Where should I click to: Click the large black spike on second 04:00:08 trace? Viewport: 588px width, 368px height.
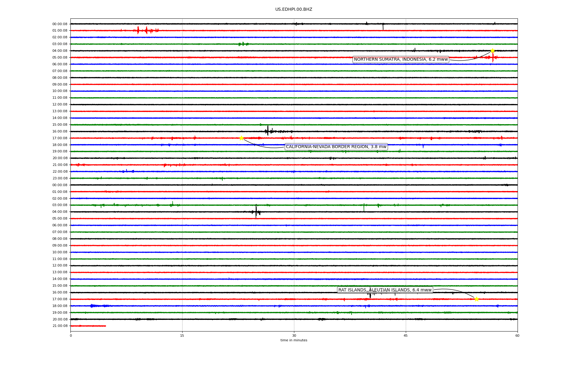[x=256, y=212]
